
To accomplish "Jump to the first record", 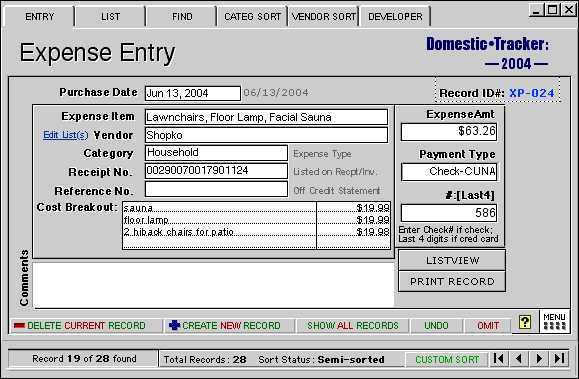I will click(x=499, y=359).
